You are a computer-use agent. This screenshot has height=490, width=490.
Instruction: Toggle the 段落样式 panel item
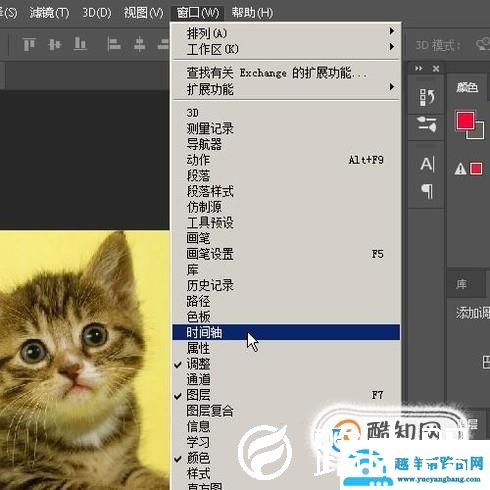click(x=286, y=191)
